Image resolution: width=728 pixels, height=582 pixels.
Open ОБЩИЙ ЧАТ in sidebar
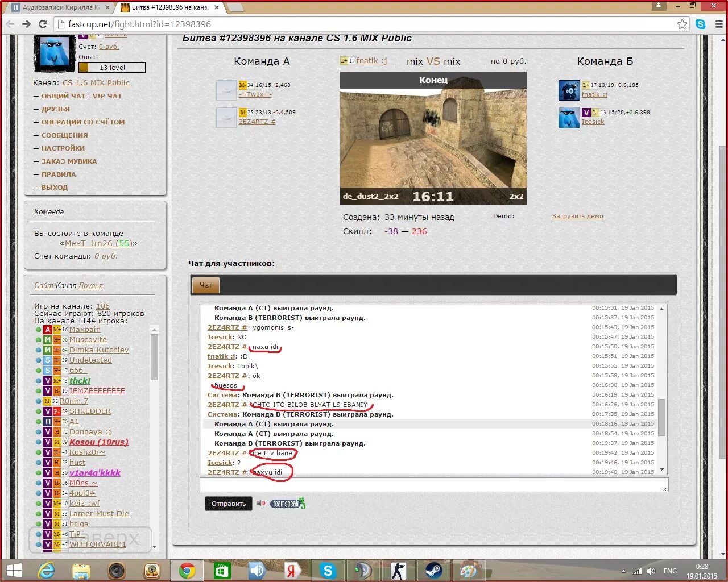[63, 96]
